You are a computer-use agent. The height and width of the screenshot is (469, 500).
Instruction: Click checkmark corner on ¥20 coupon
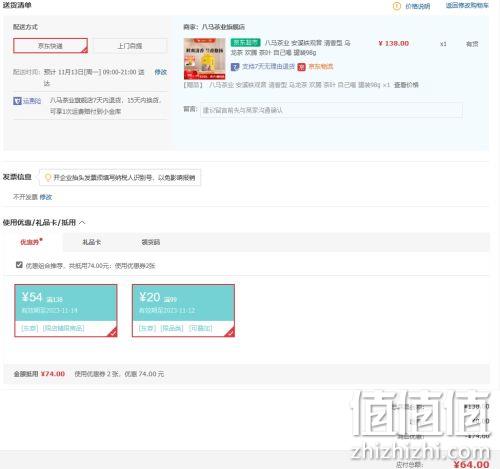click(230, 332)
